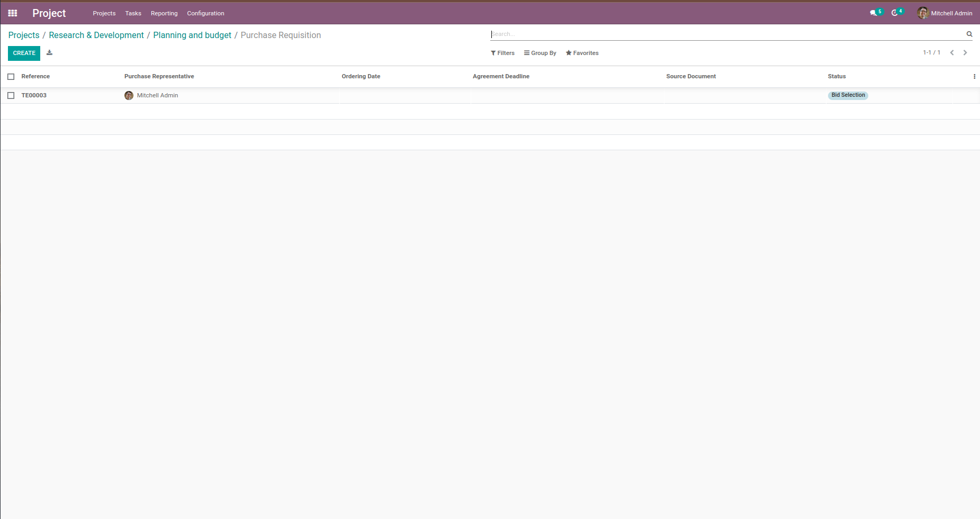
Task: Check the TE00003 row checkbox
Action: (x=11, y=96)
